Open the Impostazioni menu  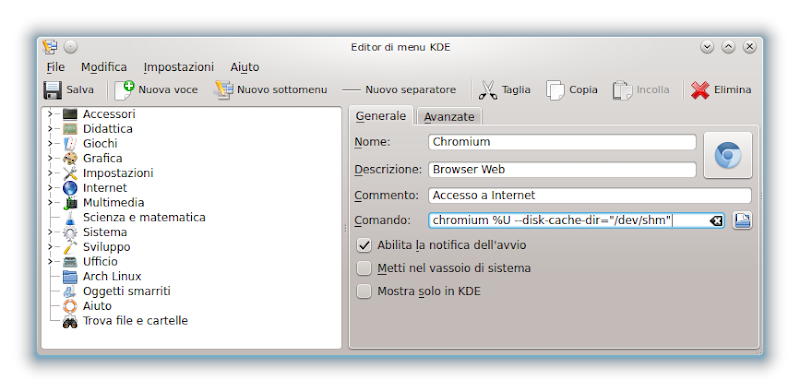pyautogui.click(x=179, y=67)
